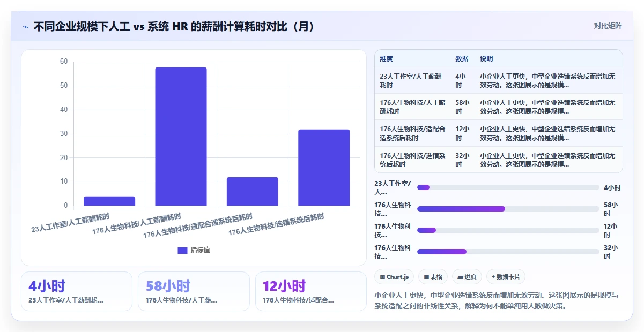Click table cell 176人生物科技/选错系统后耗时
This screenshot has height=332, width=644.
412,160
